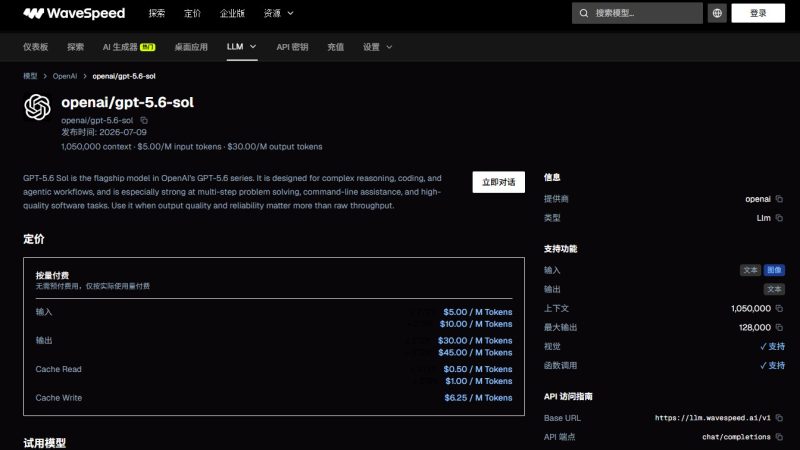Copy the provider value openai
The width and height of the screenshot is (800, 450).
[779, 199]
